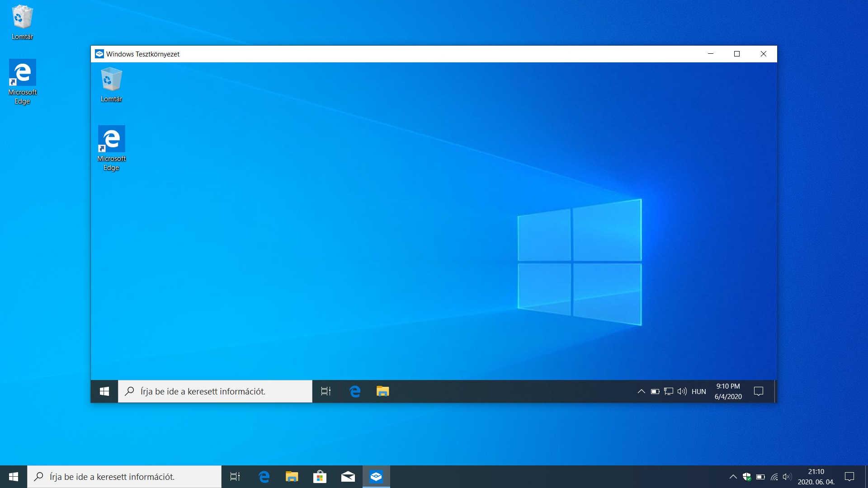868x488 pixels.
Task: Launch Edge from Sandbox taskbar
Action: pyautogui.click(x=355, y=391)
